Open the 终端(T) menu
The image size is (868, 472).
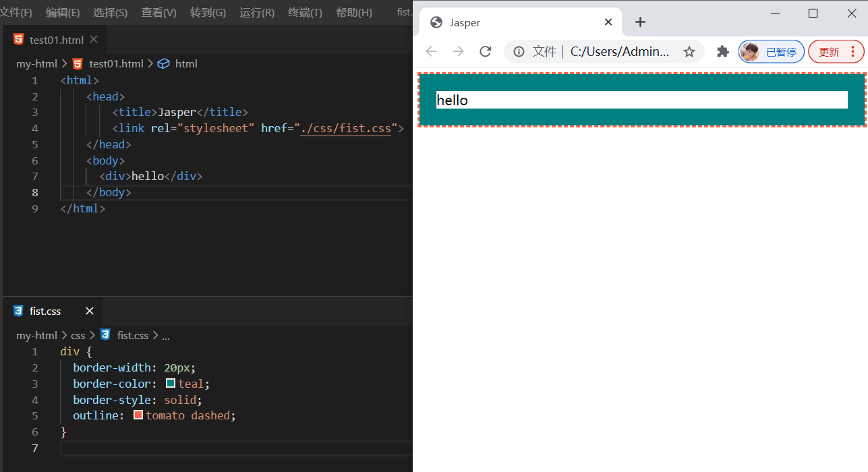click(305, 13)
